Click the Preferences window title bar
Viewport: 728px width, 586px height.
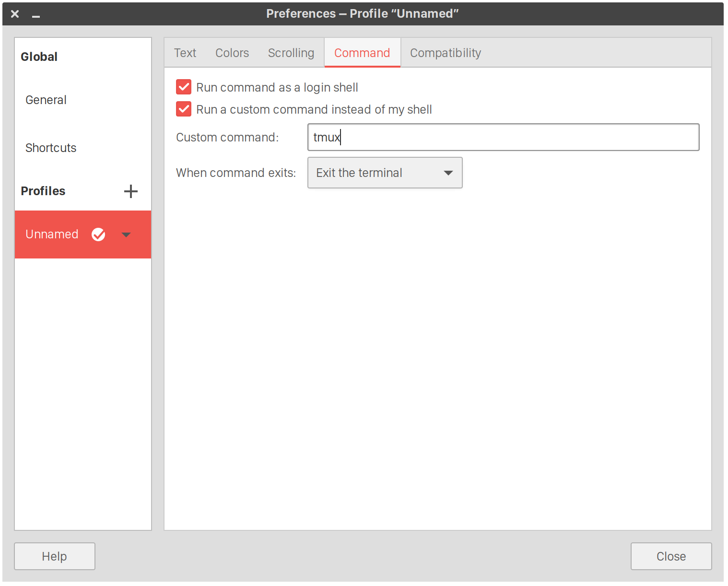[363, 13]
